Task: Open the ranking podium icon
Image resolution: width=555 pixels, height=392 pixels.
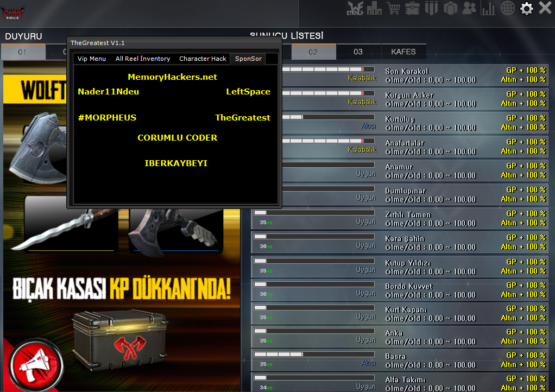Action: [374, 8]
